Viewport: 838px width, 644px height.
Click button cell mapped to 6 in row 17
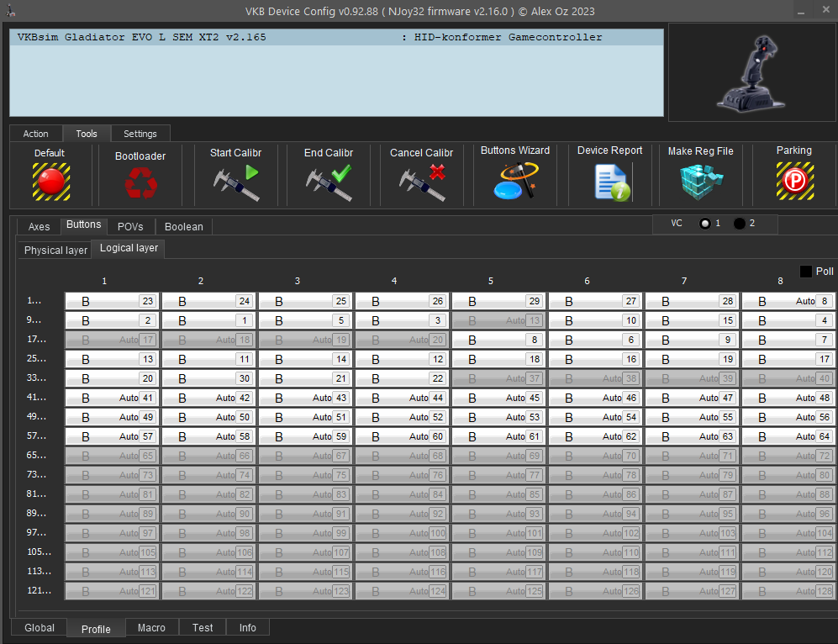(x=595, y=340)
